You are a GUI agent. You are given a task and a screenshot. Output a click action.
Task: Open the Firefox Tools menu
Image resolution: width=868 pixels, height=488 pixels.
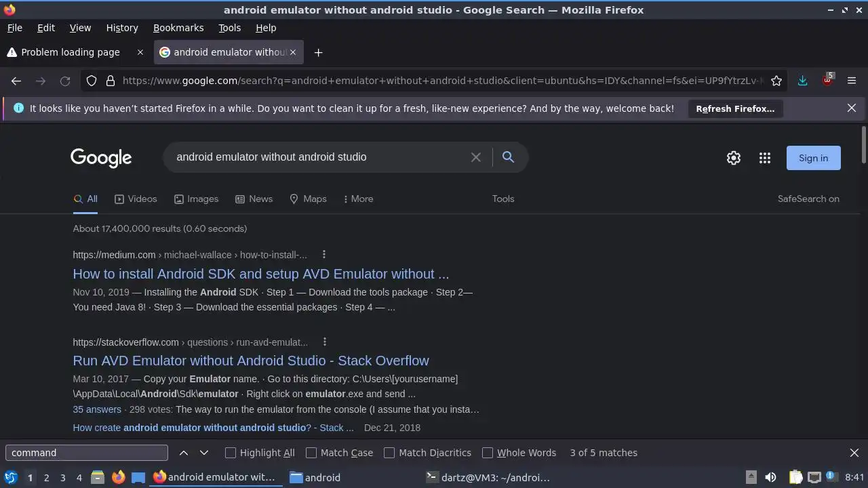tap(229, 28)
